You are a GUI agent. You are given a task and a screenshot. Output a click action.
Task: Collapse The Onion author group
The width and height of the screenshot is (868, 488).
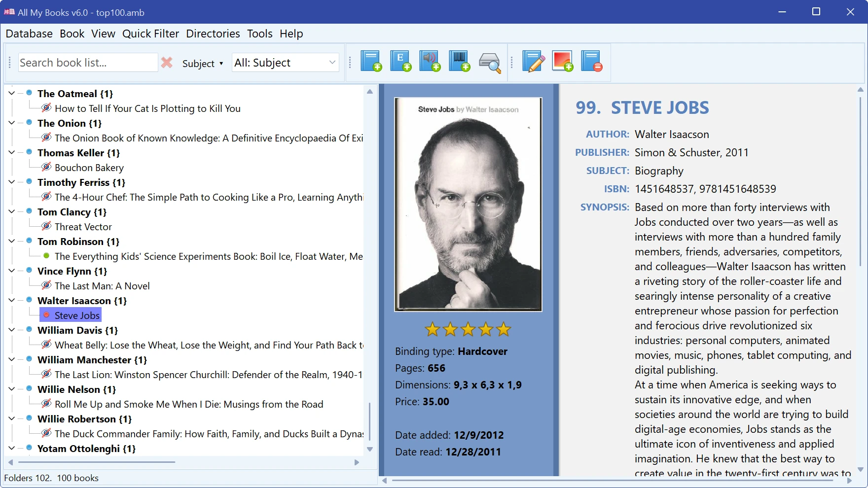click(11, 123)
